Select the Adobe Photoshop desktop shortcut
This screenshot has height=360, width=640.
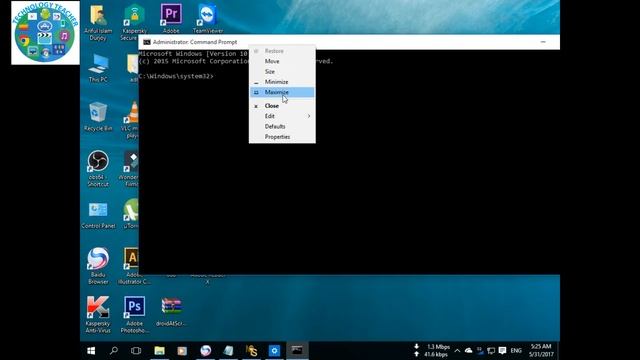click(134, 314)
